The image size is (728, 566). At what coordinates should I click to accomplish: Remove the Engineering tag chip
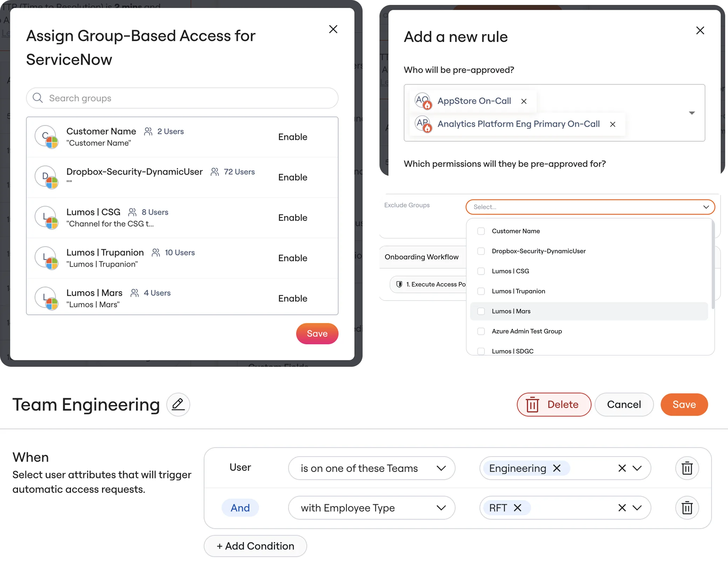click(557, 468)
